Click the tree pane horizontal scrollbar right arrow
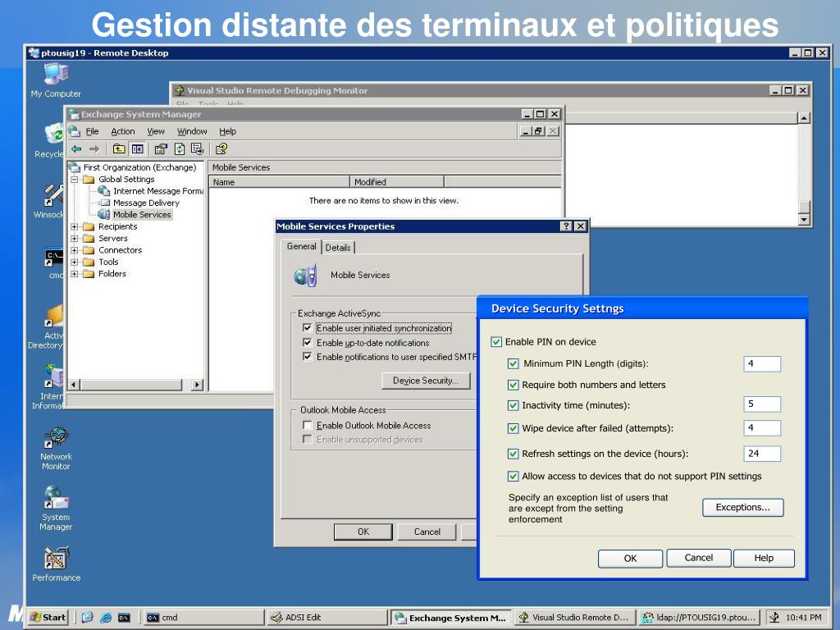Image resolution: width=840 pixels, height=630 pixels. (x=197, y=384)
